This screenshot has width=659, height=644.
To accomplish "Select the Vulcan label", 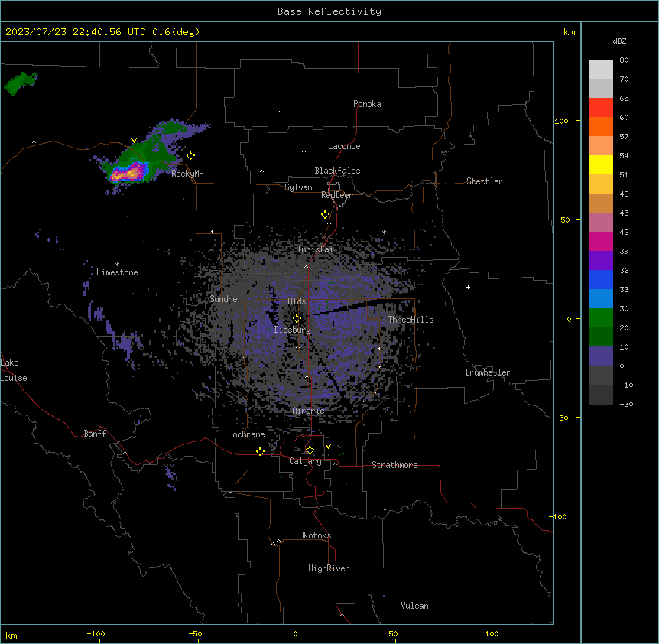I will (415, 606).
